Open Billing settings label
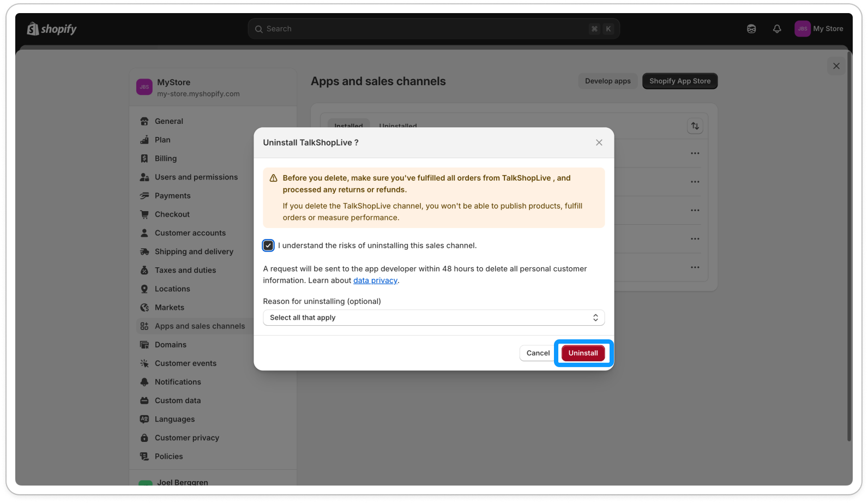 point(166,158)
